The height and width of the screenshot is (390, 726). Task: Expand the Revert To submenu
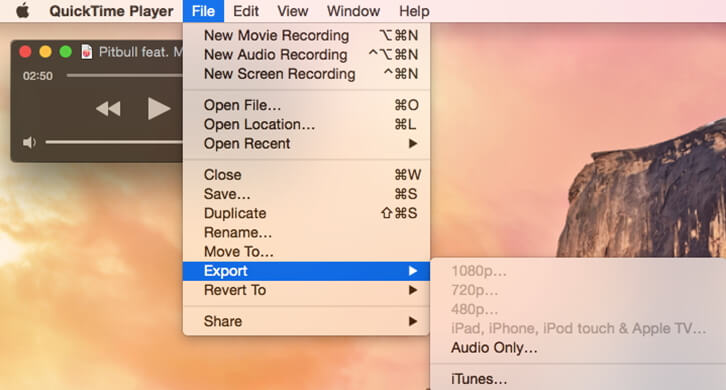(307, 290)
